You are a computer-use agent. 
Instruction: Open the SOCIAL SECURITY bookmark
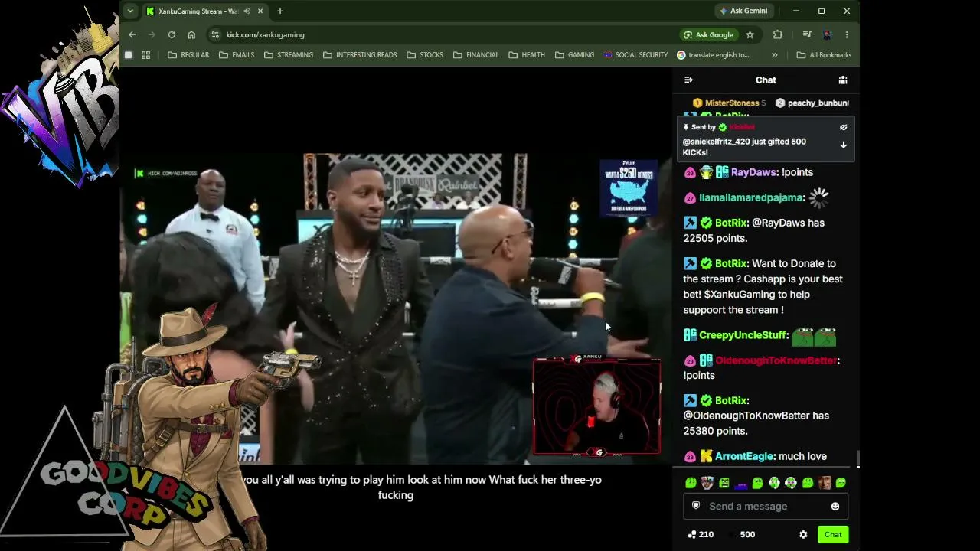(635, 55)
